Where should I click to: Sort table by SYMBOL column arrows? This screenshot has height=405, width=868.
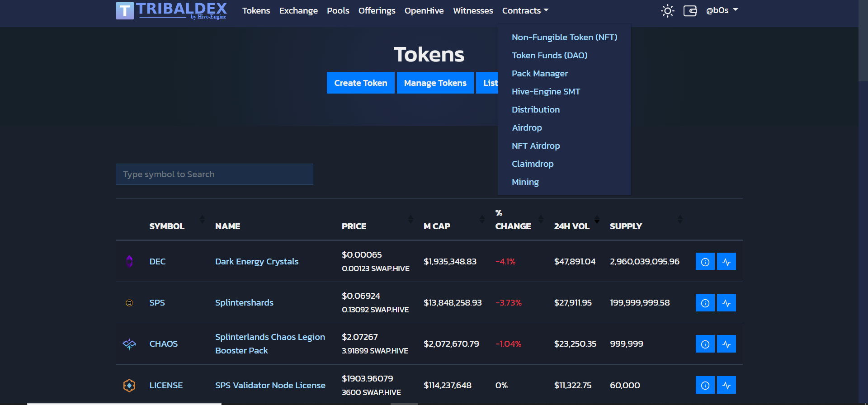click(202, 219)
